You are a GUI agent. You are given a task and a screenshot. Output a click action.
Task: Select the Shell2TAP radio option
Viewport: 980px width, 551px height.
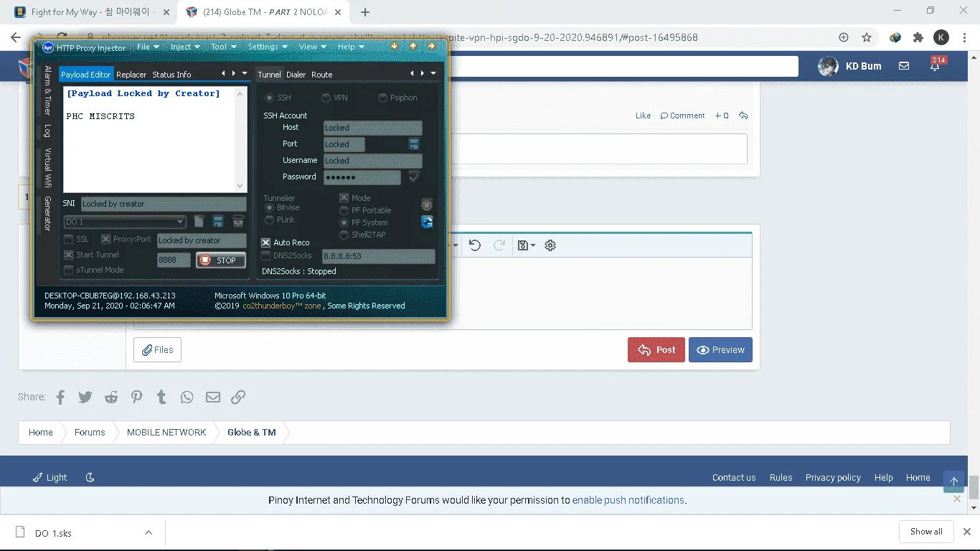click(344, 235)
